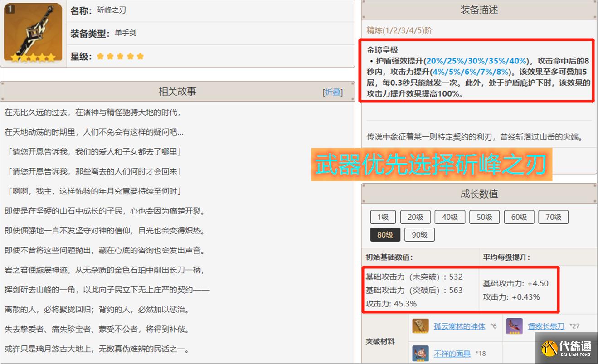Click the 相关故事 header title

click(177, 92)
